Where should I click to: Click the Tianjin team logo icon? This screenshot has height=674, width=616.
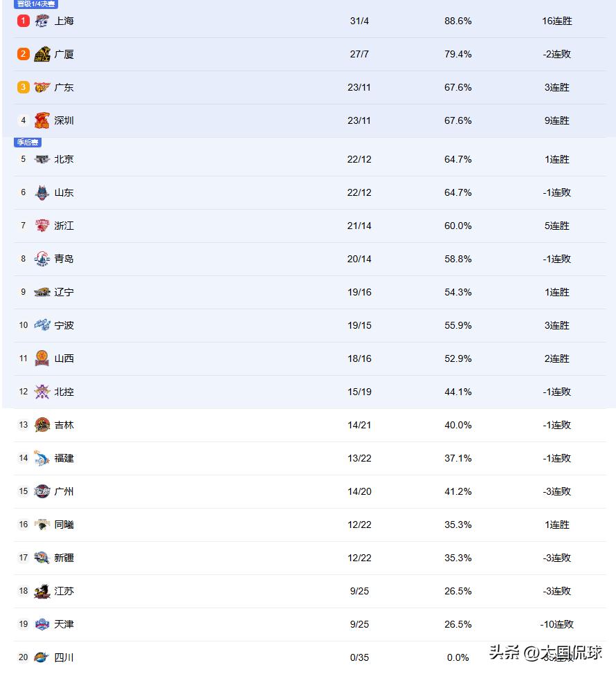(x=42, y=624)
